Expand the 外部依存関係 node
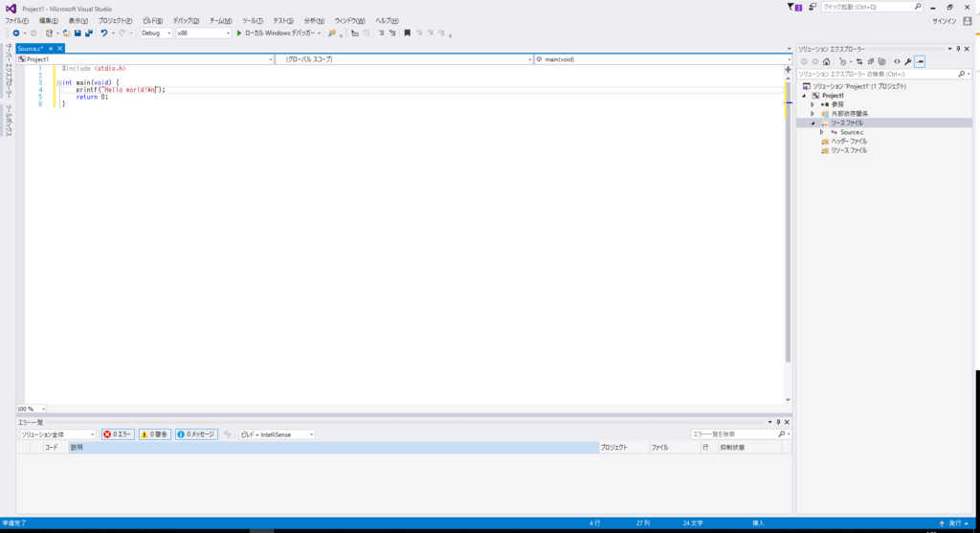 pyautogui.click(x=813, y=114)
